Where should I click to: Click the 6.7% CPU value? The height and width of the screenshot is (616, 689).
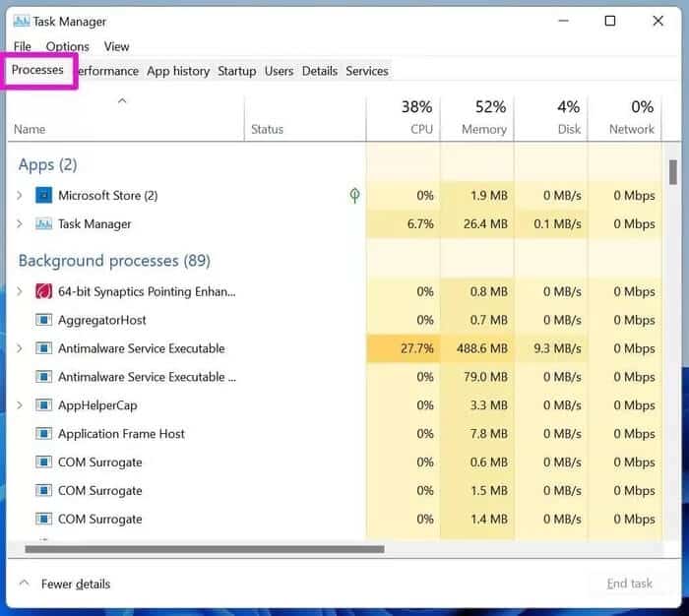pyautogui.click(x=420, y=224)
